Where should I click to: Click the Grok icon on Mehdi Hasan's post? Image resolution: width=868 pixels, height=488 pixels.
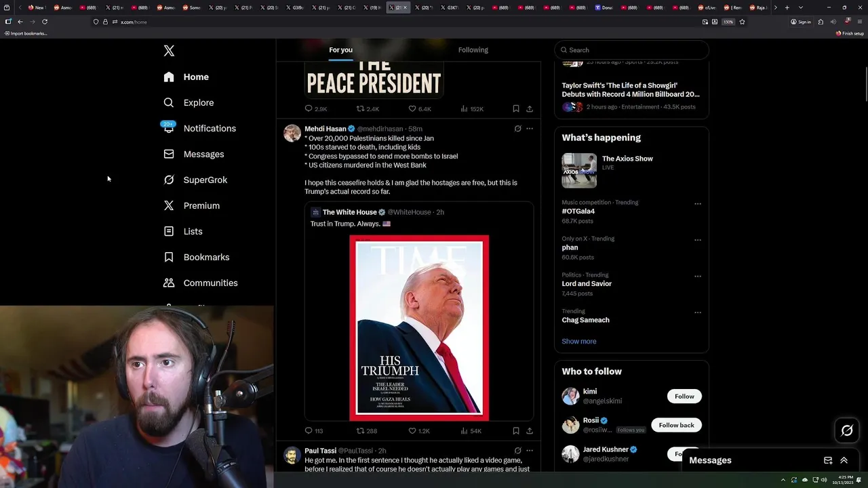click(517, 129)
